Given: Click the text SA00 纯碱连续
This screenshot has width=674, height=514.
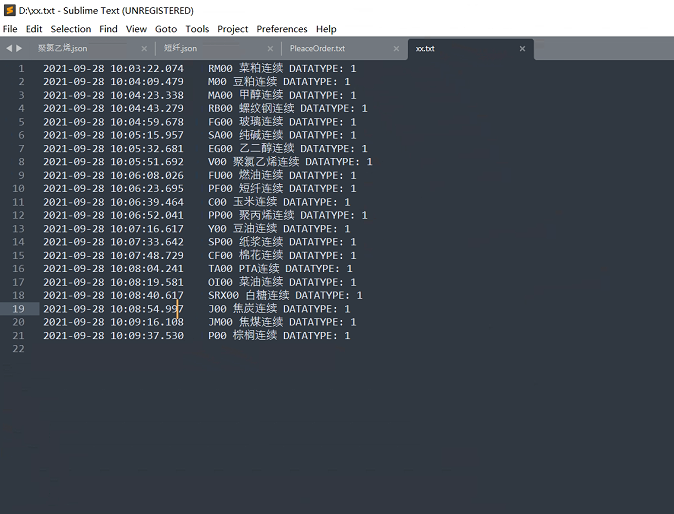Looking at the screenshot, I should [245, 135].
